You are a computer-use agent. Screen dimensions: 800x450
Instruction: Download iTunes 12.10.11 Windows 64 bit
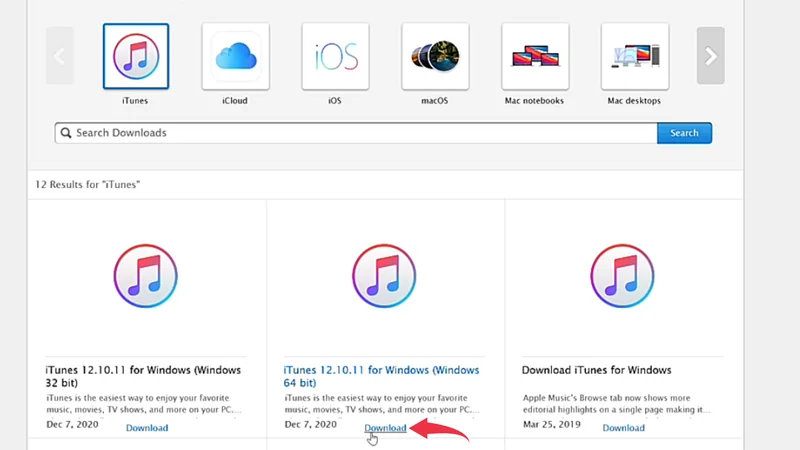pyautogui.click(x=386, y=428)
